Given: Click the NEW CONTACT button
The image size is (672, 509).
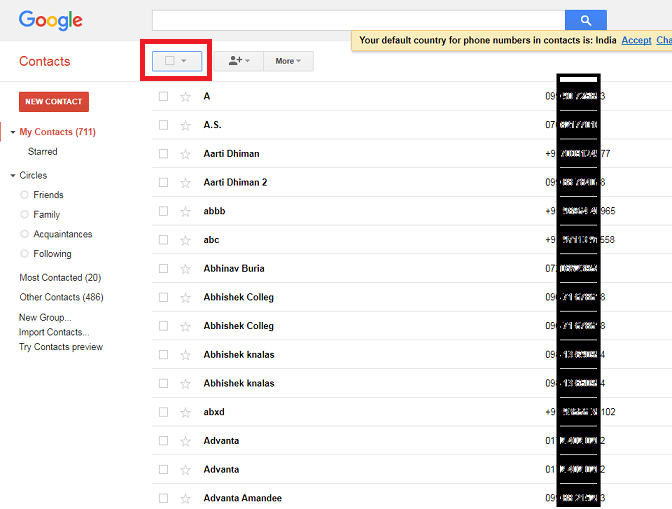Looking at the screenshot, I should click(x=54, y=102).
